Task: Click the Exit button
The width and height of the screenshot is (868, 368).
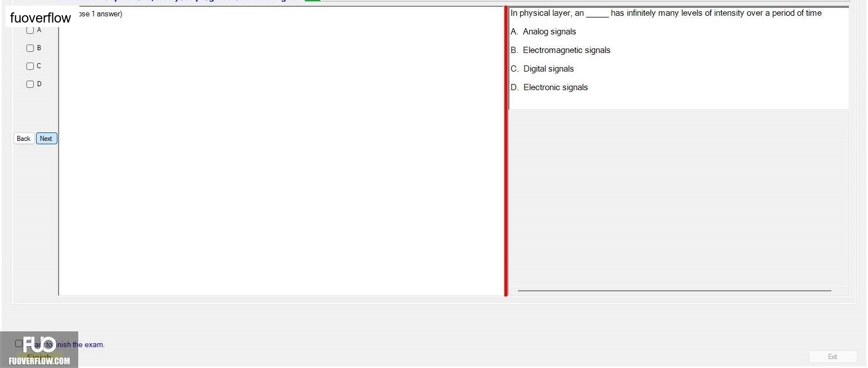Action: pyautogui.click(x=833, y=357)
